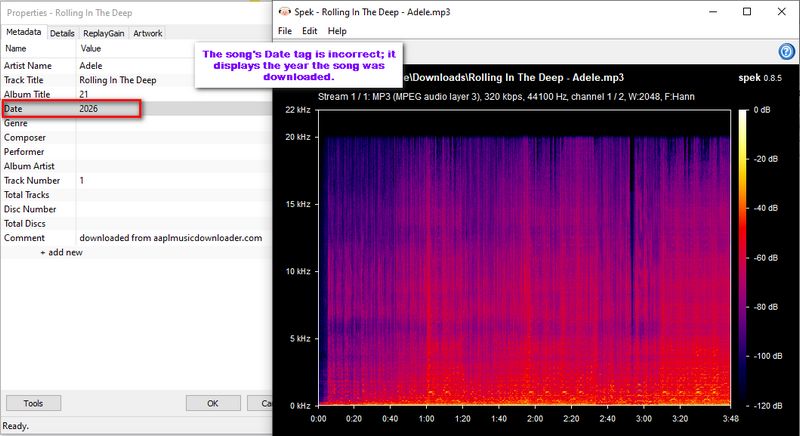Click the Performer row label
Screen dimensions: 800x436
tap(24, 152)
